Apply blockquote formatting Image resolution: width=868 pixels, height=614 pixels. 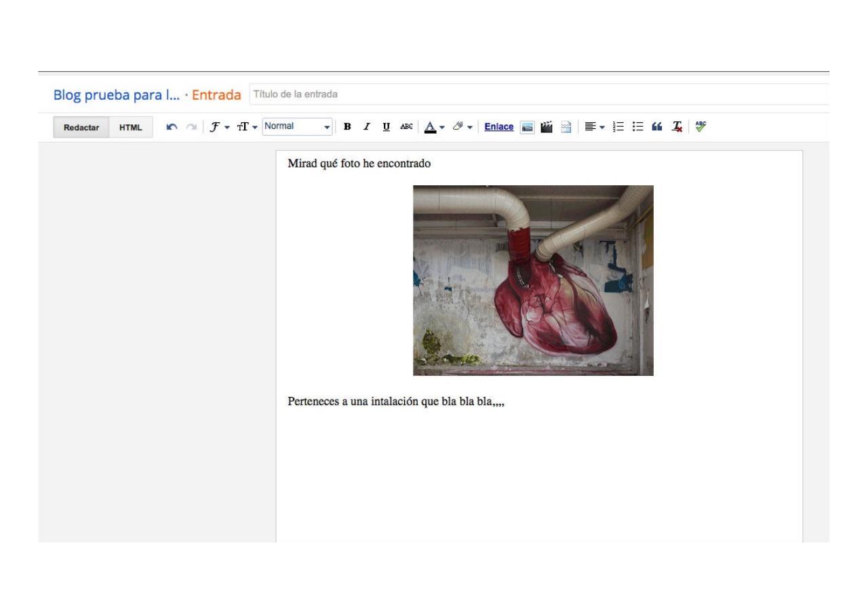656,127
